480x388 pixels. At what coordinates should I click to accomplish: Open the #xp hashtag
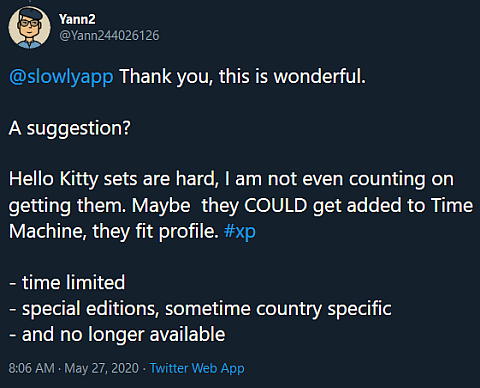(x=240, y=231)
